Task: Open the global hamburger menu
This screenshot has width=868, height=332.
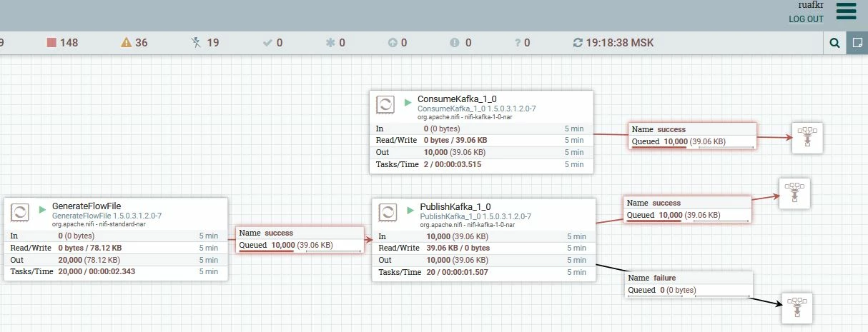Action: 845,12
